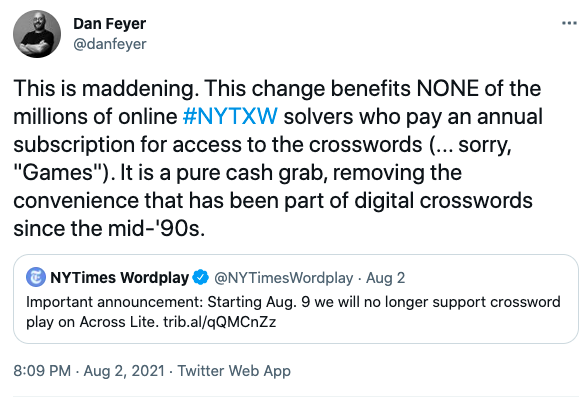Open the trib.al/qQMCnZz link
Screen dimensions: 588x401
[x=220, y=322]
